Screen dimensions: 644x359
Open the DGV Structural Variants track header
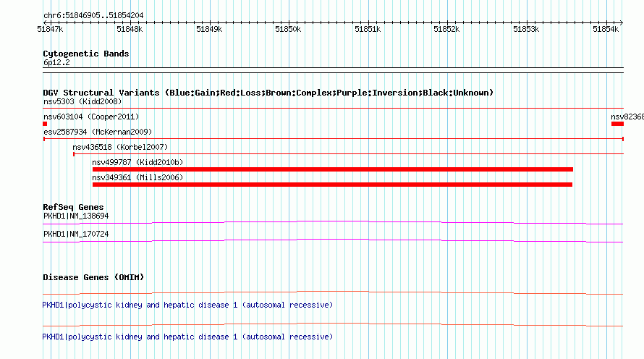tap(268, 93)
